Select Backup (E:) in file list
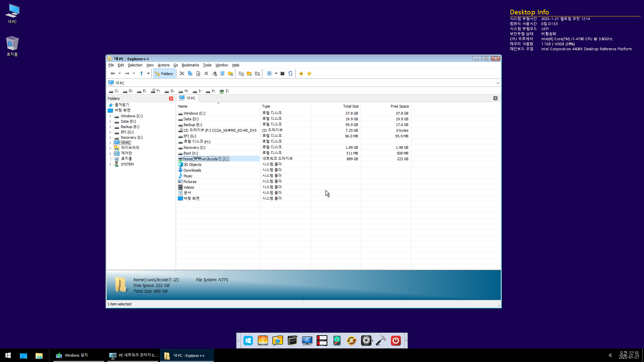The image size is (644, 362). 193,125
